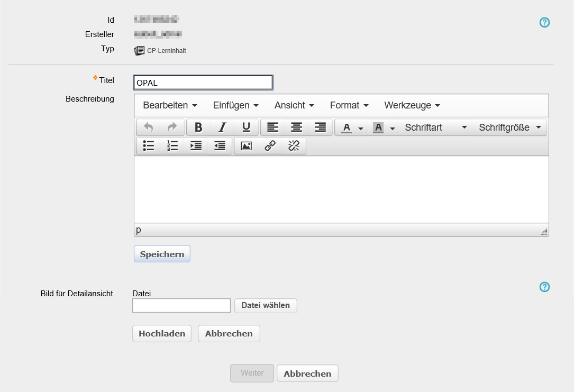Open help icon beside Bild für Detailansicht

click(544, 287)
